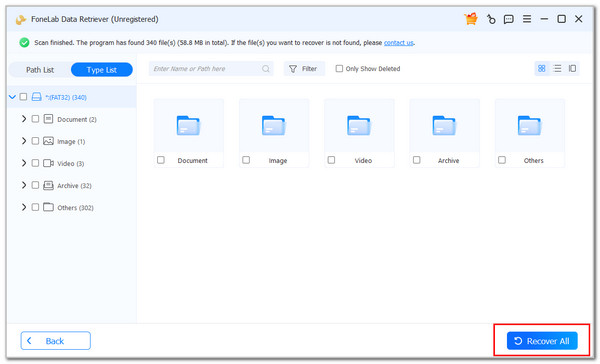Click the FoneLab app logo icon

pos(21,20)
